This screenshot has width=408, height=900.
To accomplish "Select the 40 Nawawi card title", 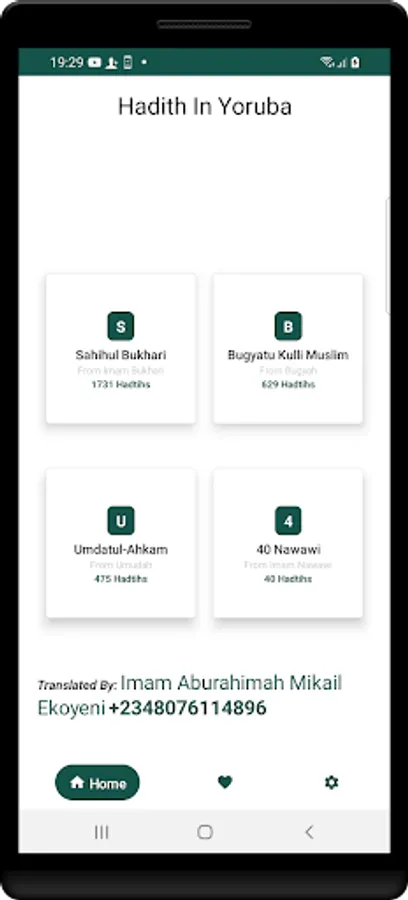I will [288, 549].
